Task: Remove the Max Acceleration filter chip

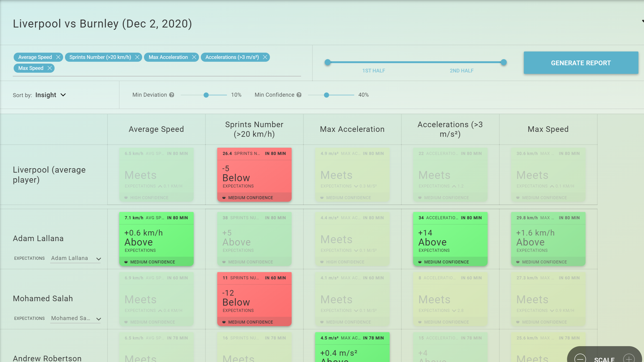Action: tap(194, 57)
